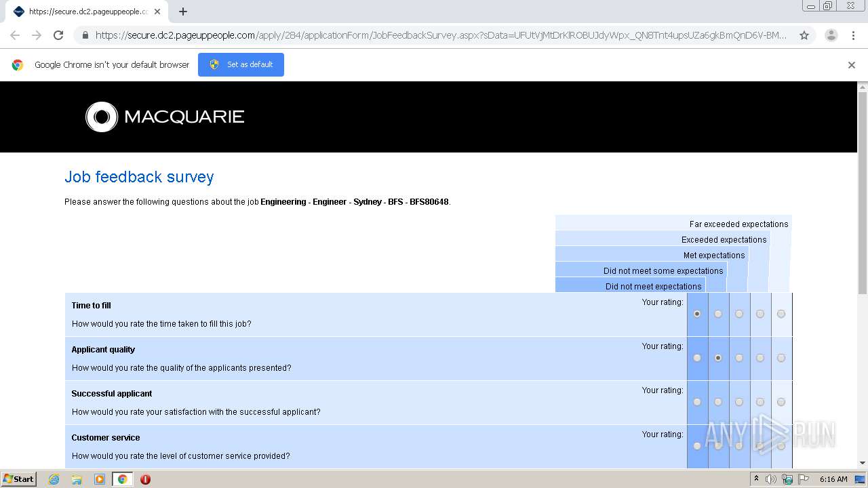The image size is (868, 488).
Task: Switch to the secure.dc2.pageuppeople tab
Action: pyautogui.click(x=87, y=12)
